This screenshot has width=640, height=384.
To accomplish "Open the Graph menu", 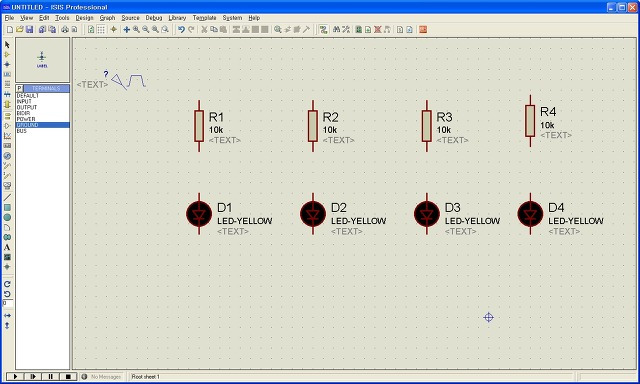I will coord(107,18).
